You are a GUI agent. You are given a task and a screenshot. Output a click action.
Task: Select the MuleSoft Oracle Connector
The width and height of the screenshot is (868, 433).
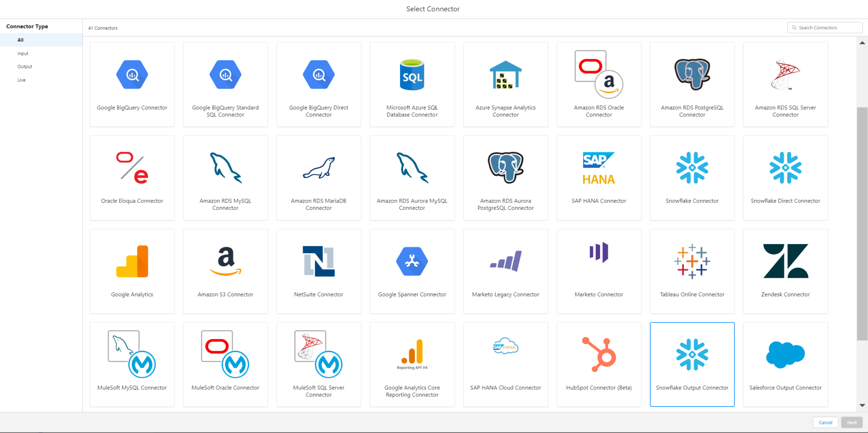(x=225, y=364)
